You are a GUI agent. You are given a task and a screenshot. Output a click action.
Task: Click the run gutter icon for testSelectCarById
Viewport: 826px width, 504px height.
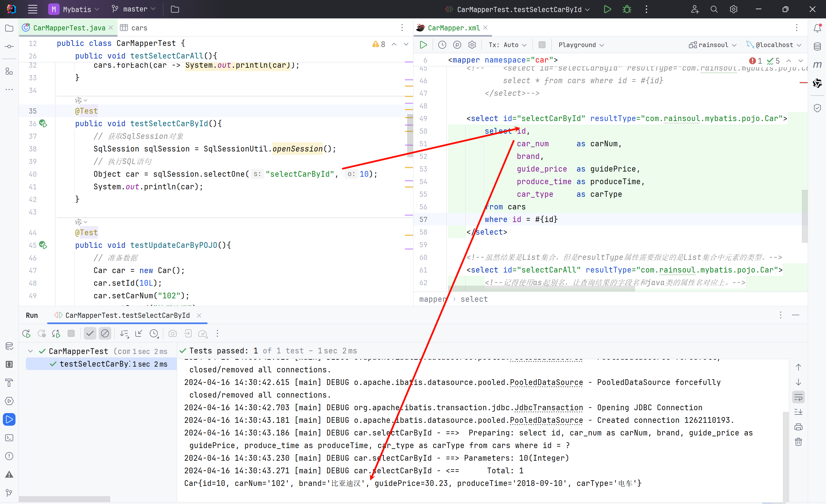tap(43, 123)
